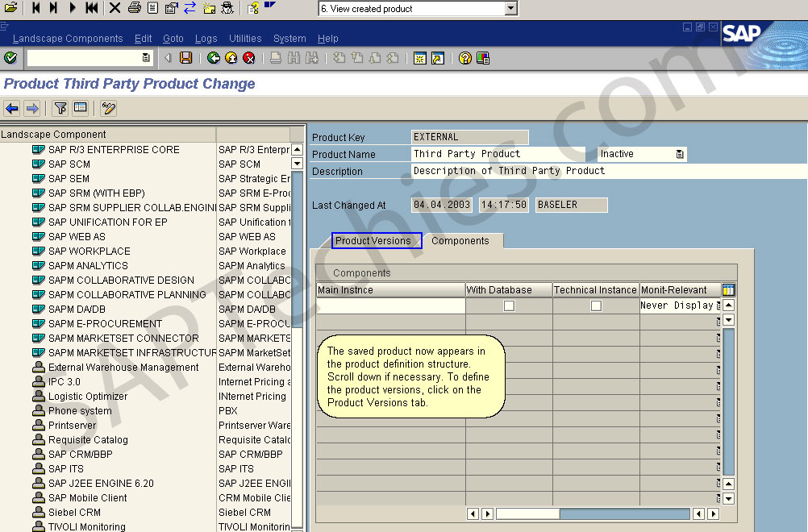Open the Help menu

click(x=327, y=39)
